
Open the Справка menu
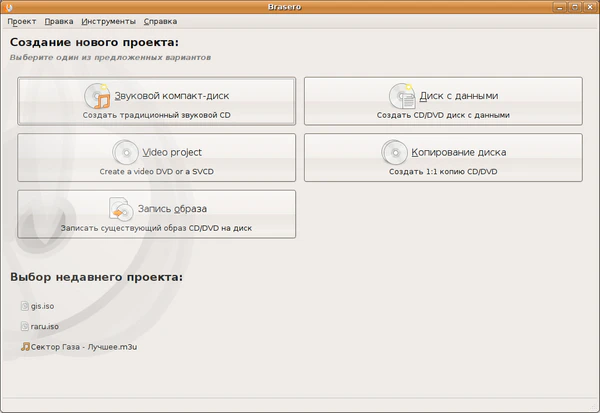click(x=161, y=21)
